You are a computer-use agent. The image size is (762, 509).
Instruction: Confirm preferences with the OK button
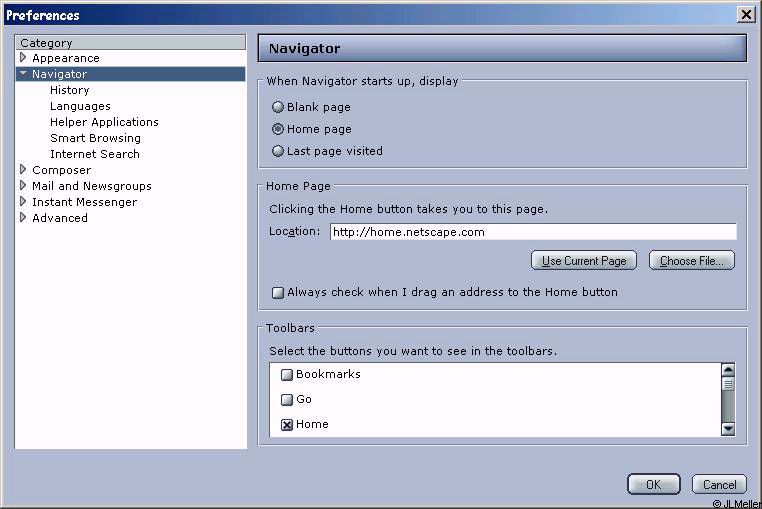pos(654,484)
